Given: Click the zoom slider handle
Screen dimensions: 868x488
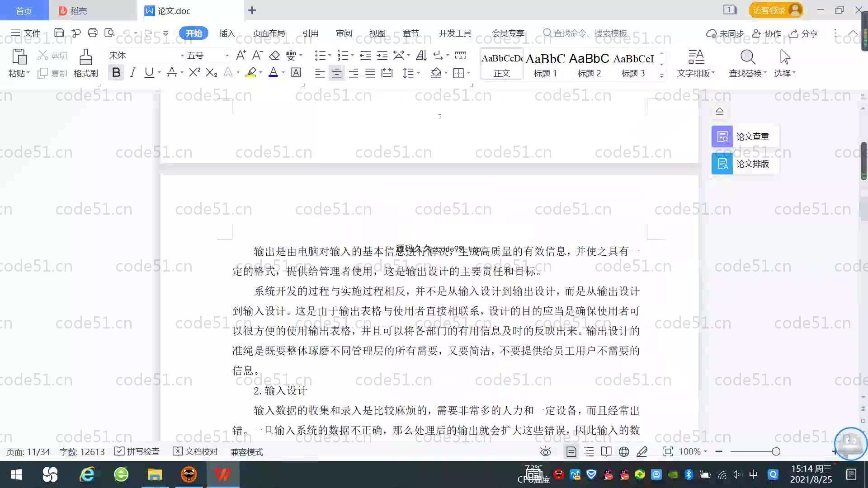Looking at the screenshot, I should pyautogui.click(x=776, y=451).
